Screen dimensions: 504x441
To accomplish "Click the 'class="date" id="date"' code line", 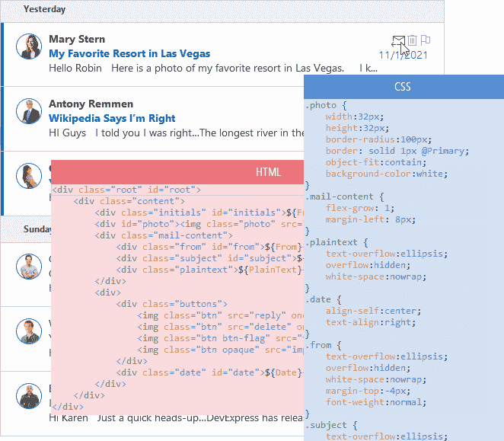I will tap(210, 372).
